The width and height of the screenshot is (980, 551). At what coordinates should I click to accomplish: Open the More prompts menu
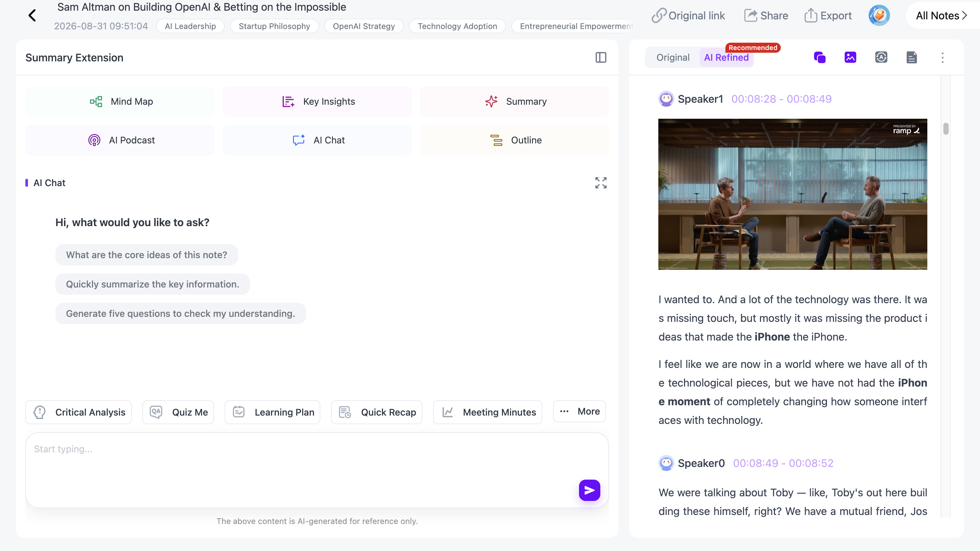click(x=579, y=411)
